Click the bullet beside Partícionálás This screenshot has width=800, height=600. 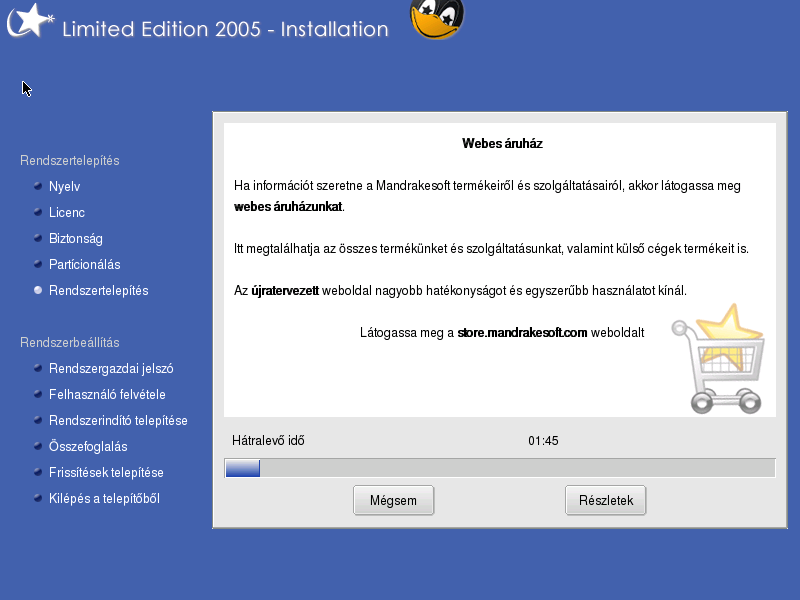[x=38, y=264]
